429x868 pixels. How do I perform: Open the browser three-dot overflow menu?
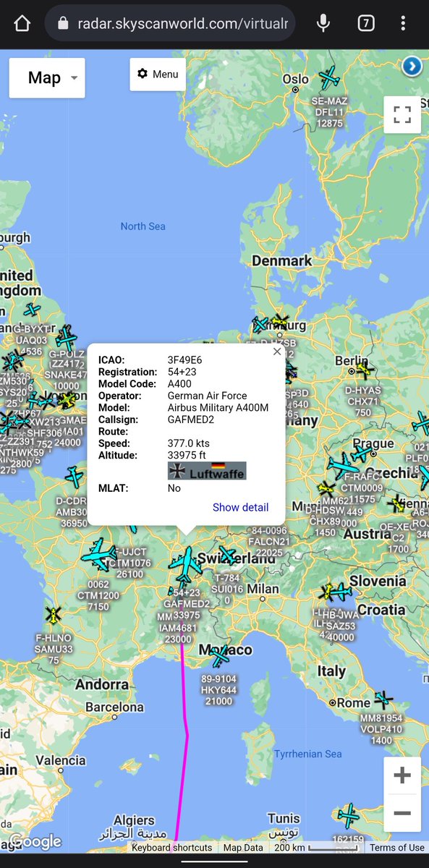pyautogui.click(x=403, y=24)
